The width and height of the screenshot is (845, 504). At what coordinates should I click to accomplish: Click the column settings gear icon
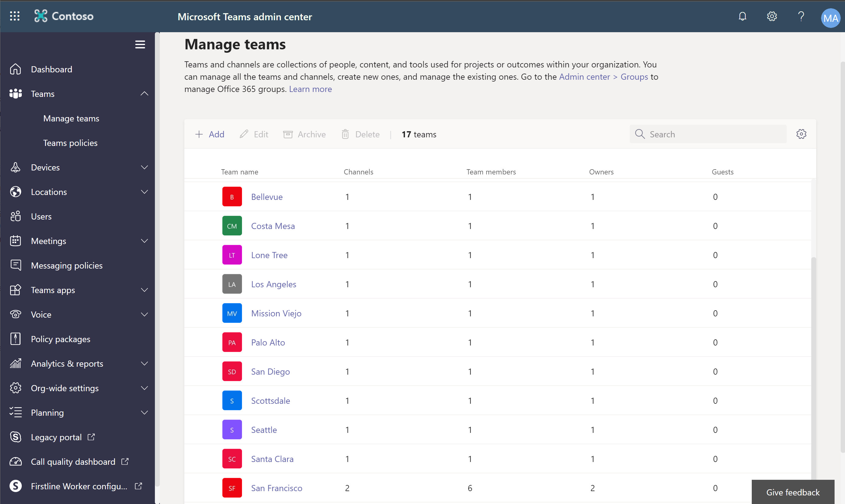pyautogui.click(x=801, y=134)
